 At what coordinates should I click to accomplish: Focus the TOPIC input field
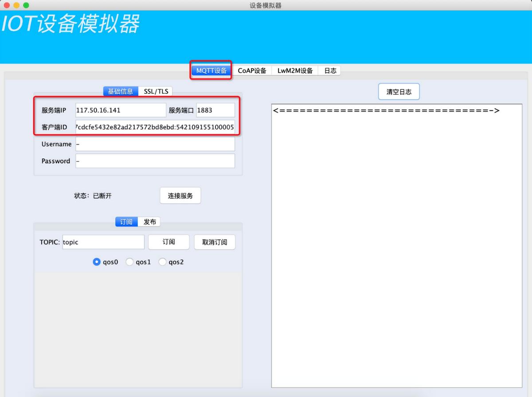103,242
